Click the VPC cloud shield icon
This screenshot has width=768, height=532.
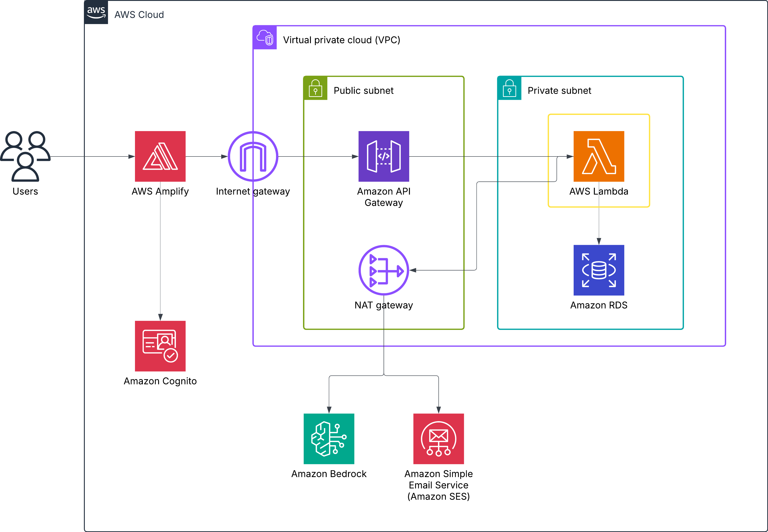tap(265, 37)
